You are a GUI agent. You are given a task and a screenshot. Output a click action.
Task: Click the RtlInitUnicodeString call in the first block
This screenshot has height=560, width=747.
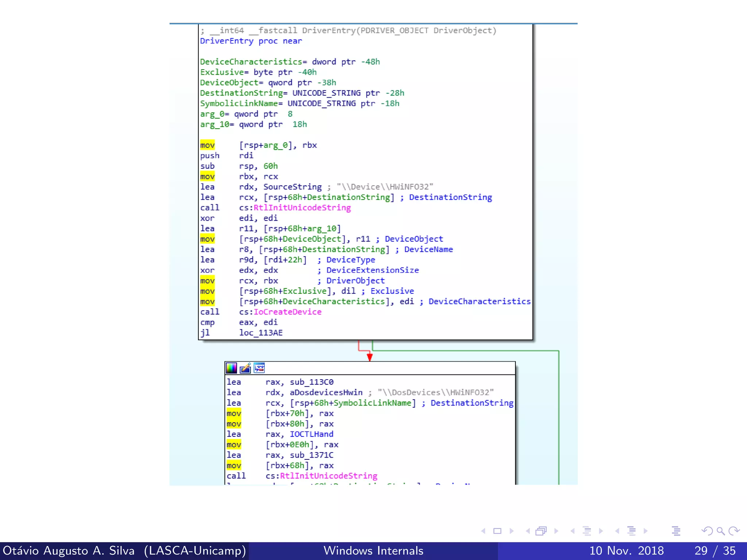302,208
